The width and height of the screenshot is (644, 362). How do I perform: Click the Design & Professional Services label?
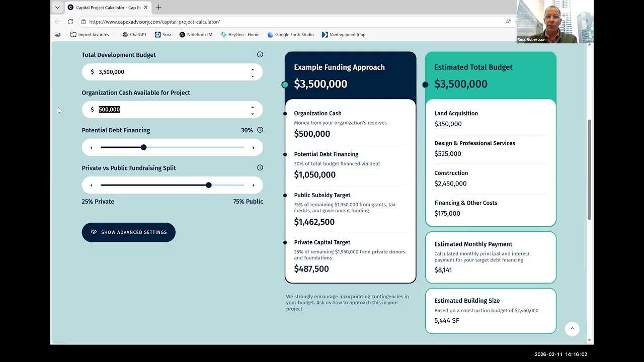[x=475, y=143]
